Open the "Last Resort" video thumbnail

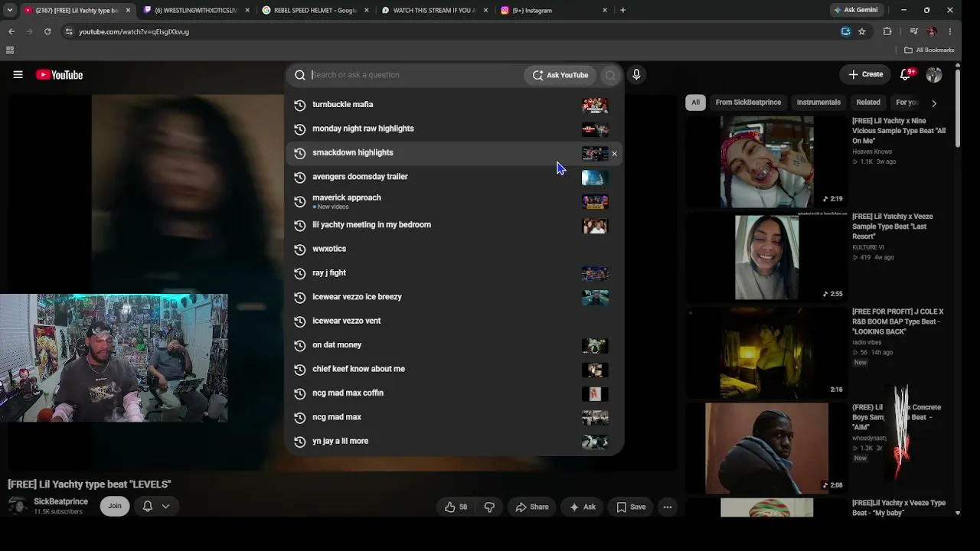click(766, 257)
